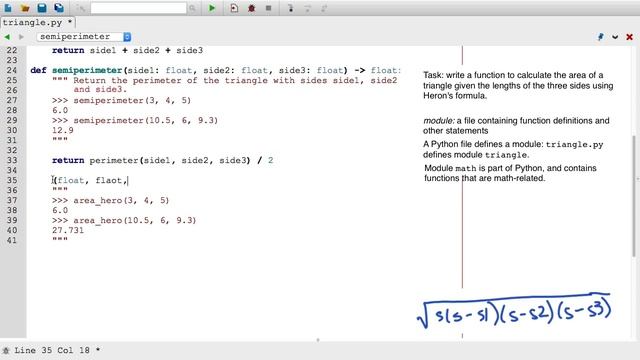Screen dimensions: 640x360
Task: Click the 'def semiperimeter' function name on line 24
Action: (x=87, y=70)
